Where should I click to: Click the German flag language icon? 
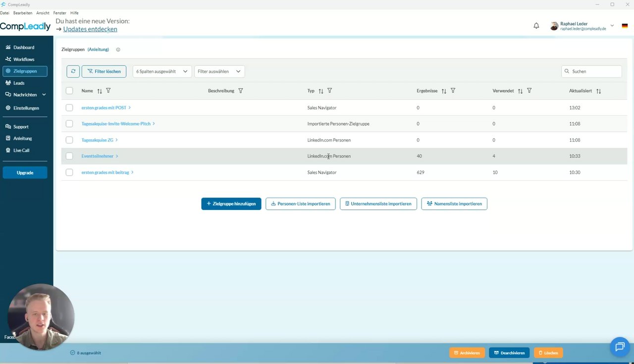coord(625,26)
